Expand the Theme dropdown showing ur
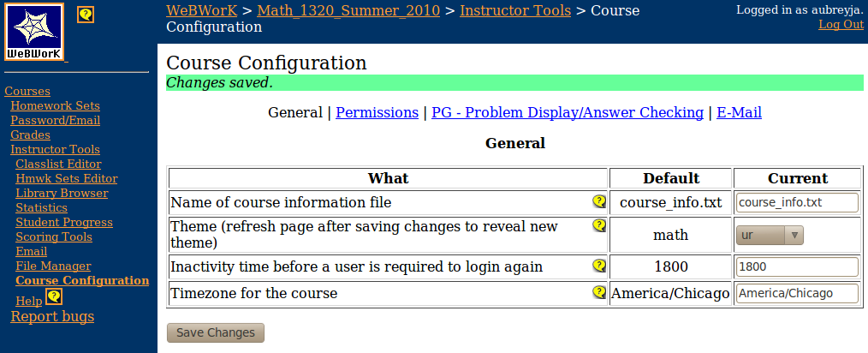The width and height of the screenshot is (868, 353). click(770, 235)
